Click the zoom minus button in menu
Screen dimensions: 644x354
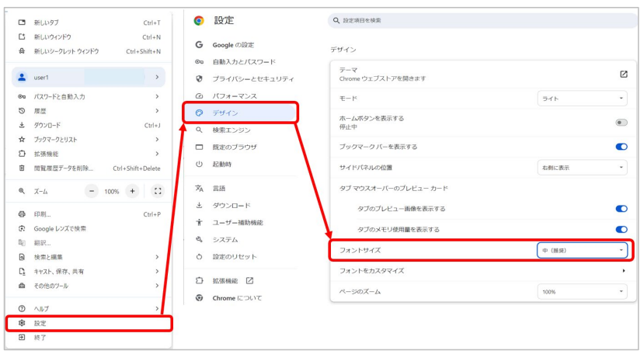(x=92, y=191)
